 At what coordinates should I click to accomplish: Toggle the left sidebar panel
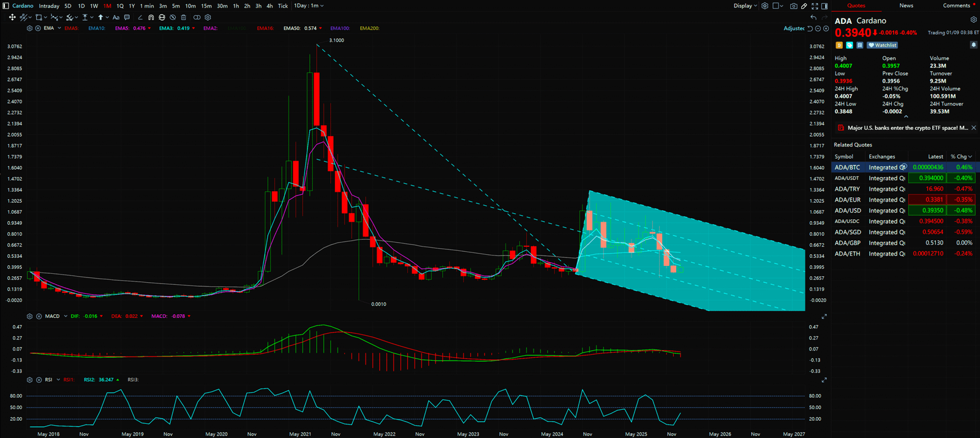click(x=6, y=6)
